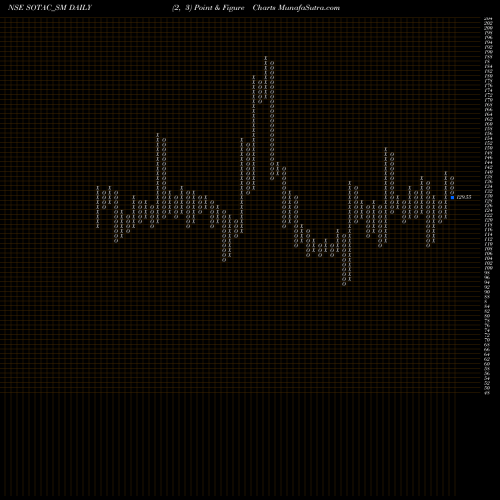
Task: Click the blue current price marker
Action: [452, 197]
